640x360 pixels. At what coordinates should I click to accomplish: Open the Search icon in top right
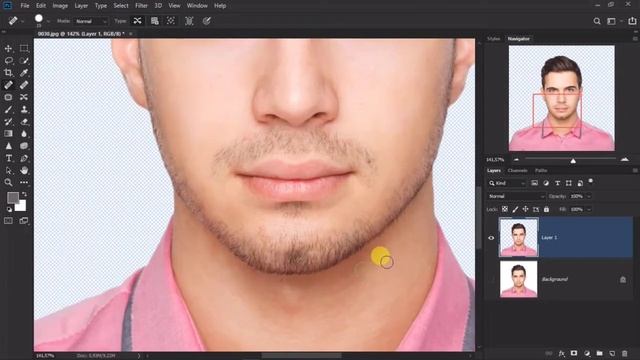click(597, 21)
